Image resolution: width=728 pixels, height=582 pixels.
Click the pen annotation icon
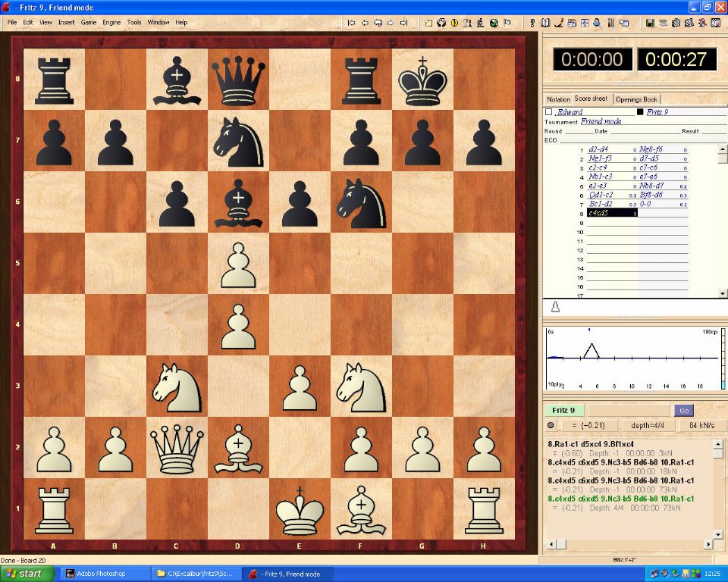click(x=559, y=22)
